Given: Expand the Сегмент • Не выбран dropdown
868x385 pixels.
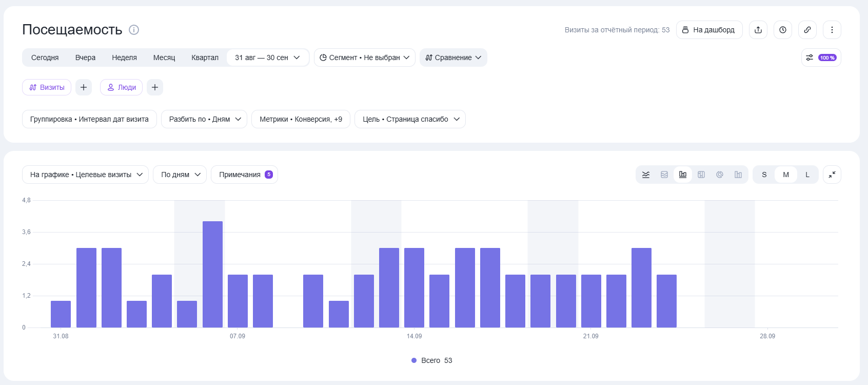Looking at the screenshot, I should point(365,57).
